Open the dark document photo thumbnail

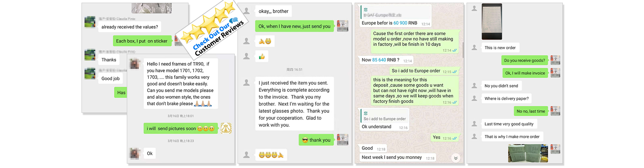tap(492, 22)
